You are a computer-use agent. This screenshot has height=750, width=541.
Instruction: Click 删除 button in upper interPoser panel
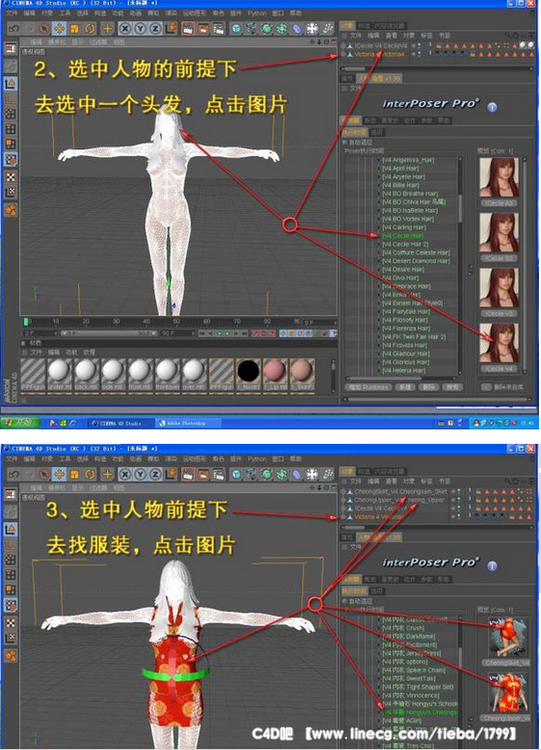click(x=429, y=387)
